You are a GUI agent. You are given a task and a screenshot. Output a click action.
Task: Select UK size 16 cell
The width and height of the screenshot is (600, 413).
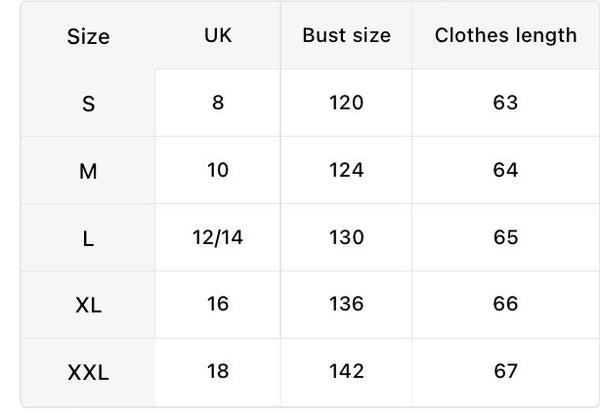click(218, 304)
